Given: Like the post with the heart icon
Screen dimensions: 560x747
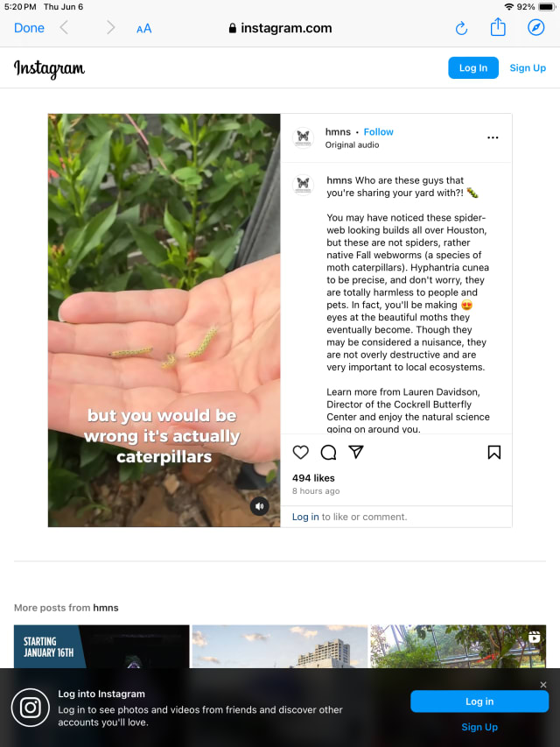Looking at the screenshot, I should click(x=300, y=452).
